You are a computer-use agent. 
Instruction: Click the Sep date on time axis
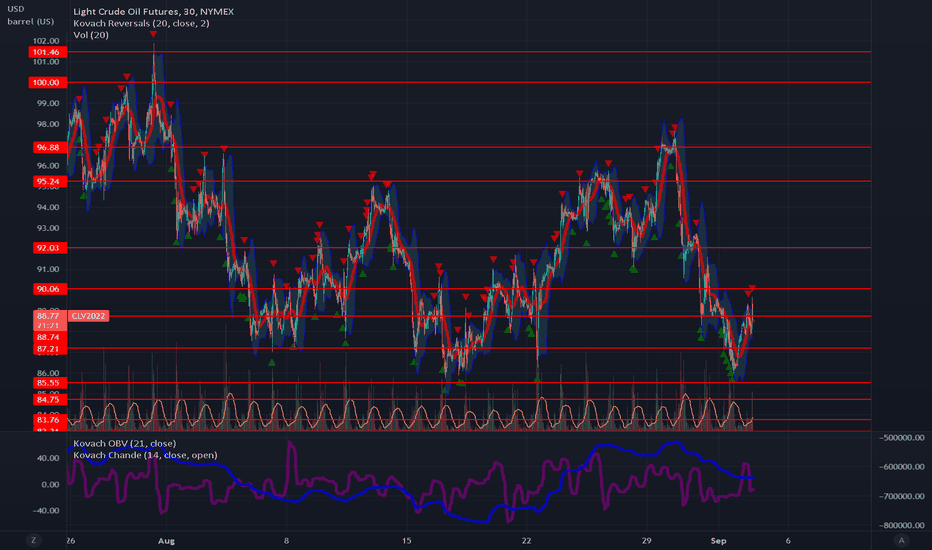[719, 541]
